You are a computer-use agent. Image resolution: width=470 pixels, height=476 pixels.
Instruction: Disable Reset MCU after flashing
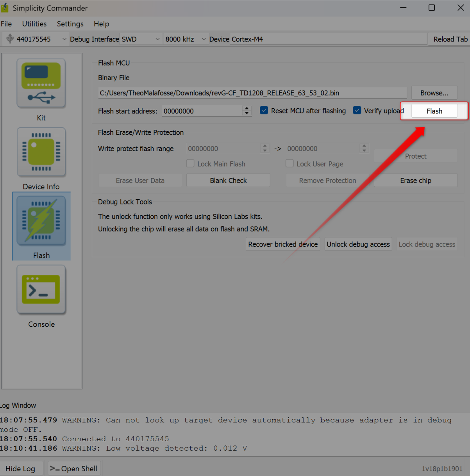(x=264, y=111)
